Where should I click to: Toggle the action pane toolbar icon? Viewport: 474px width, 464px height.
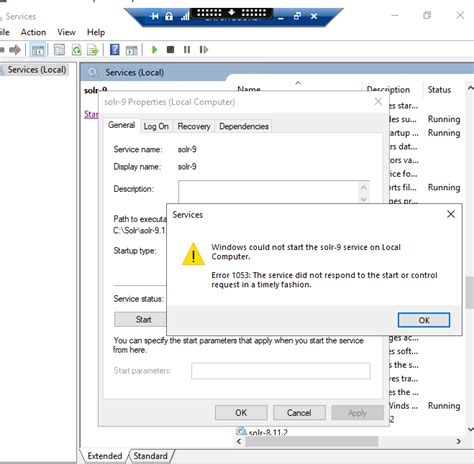[x=132, y=50]
